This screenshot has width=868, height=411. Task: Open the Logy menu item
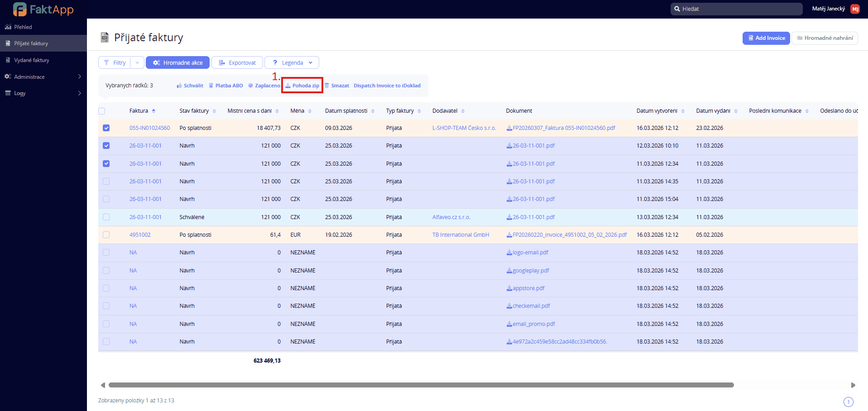pos(43,93)
